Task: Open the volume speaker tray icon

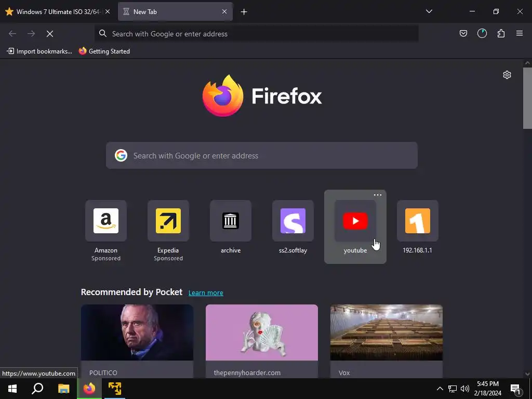Action: (465, 389)
